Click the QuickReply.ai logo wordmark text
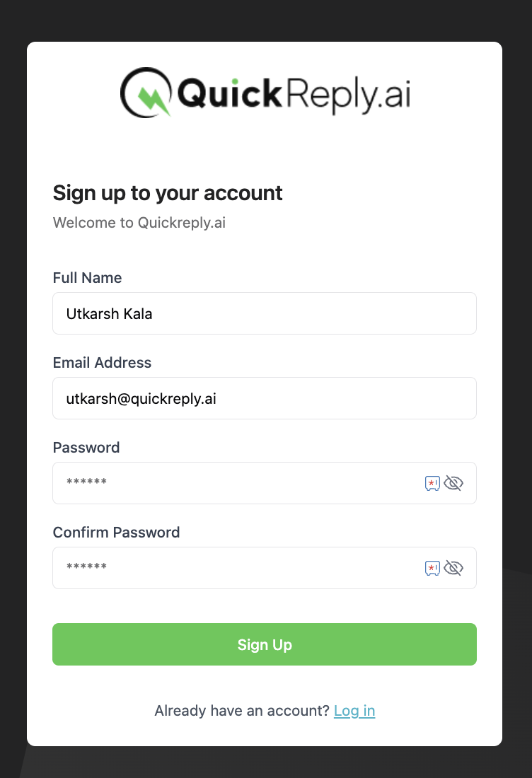 pyautogui.click(x=294, y=94)
